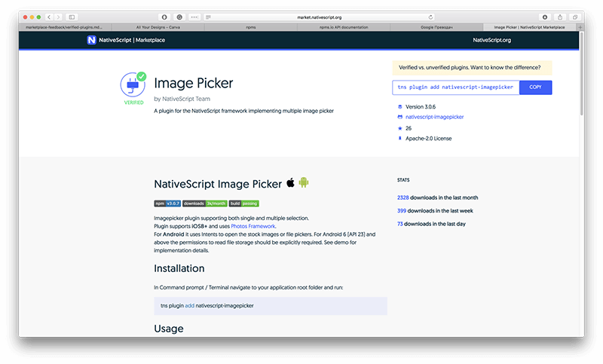Click the downloads 3k/month badge
603x364 pixels.
[204, 203]
